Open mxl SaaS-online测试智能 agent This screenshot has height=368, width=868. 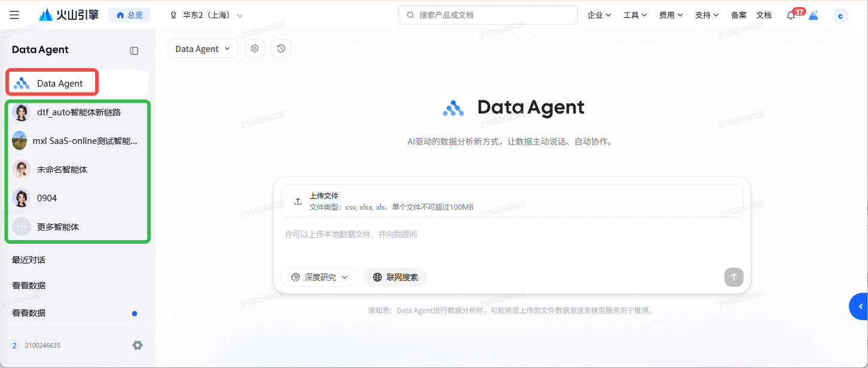click(78, 140)
